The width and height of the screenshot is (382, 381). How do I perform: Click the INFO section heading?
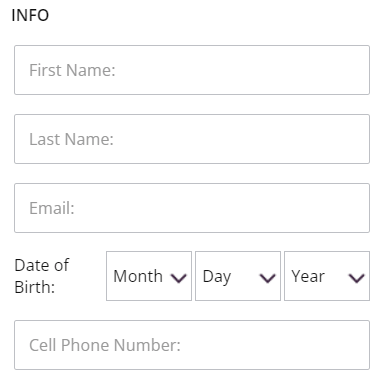click(30, 15)
